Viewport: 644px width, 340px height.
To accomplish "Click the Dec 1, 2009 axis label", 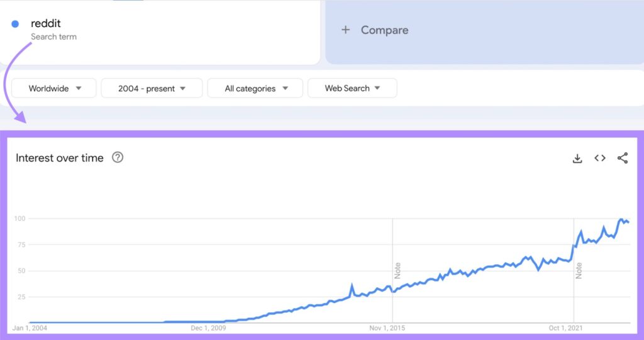I will [208, 328].
